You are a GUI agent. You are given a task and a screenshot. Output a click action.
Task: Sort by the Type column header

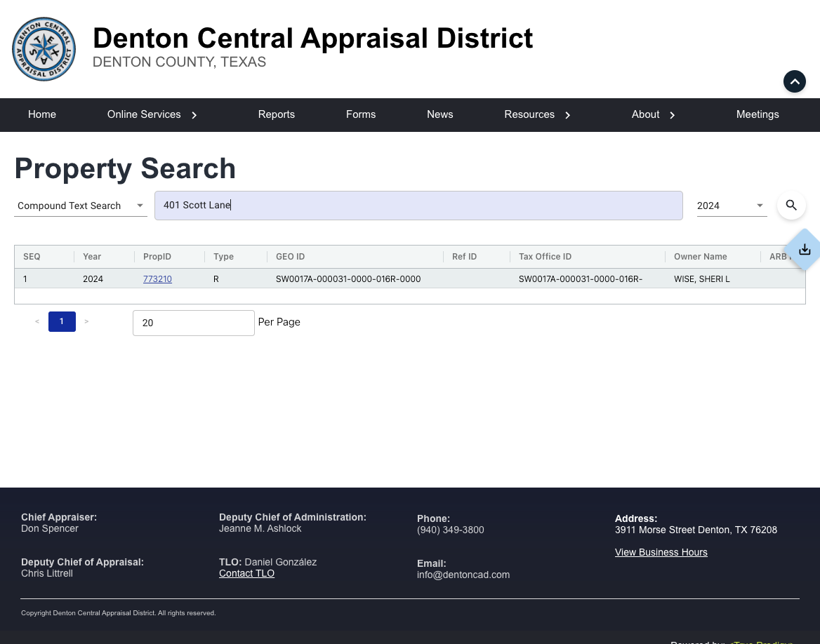[x=223, y=257]
